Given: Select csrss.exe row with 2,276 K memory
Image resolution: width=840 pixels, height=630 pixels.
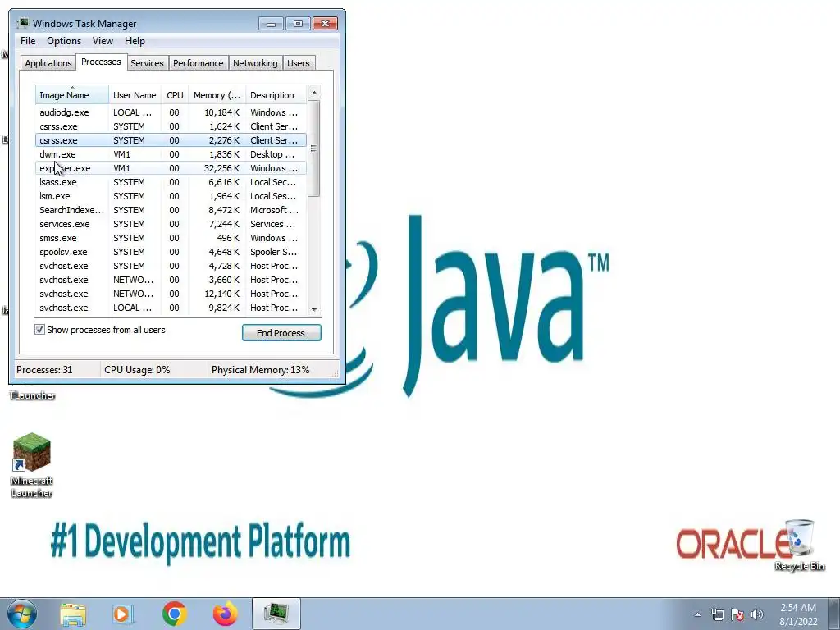Looking at the screenshot, I should click(171, 140).
